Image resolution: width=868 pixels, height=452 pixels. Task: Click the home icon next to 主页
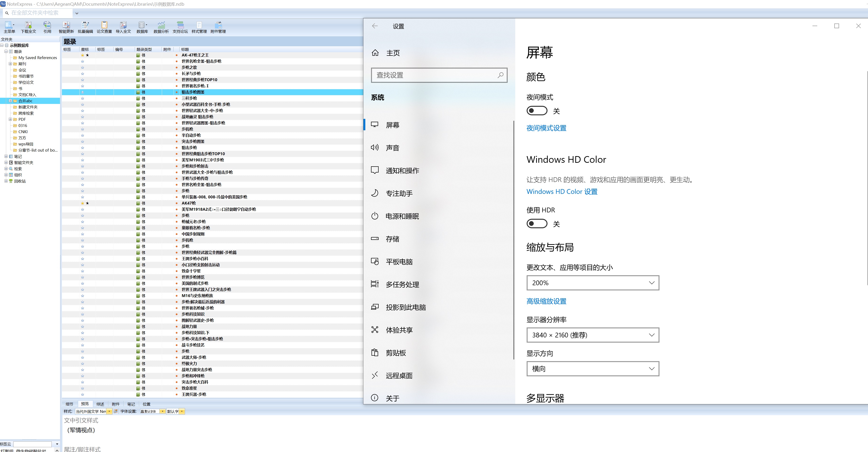[x=375, y=53]
